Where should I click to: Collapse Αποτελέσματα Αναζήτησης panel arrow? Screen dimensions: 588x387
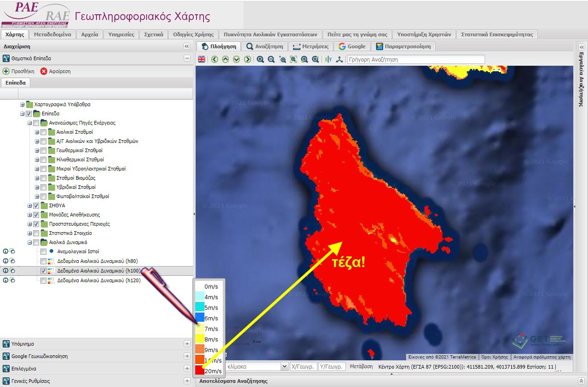point(582,381)
